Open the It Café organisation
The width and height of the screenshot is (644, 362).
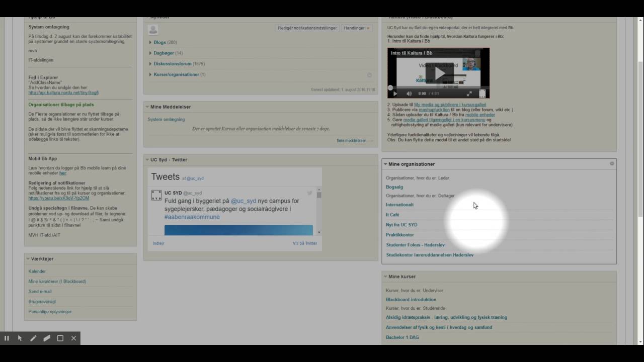[x=392, y=215]
